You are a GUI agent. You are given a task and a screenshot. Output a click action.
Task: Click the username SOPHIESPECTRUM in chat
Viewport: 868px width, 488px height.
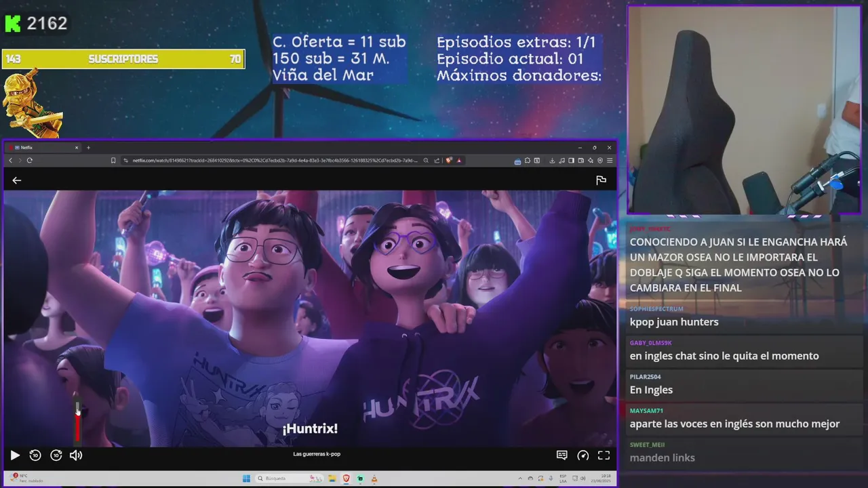tap(656, 309)
